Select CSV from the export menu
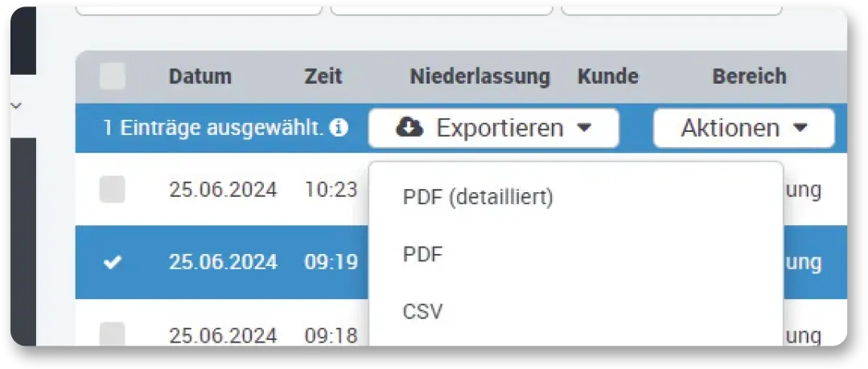 [423, 311]
